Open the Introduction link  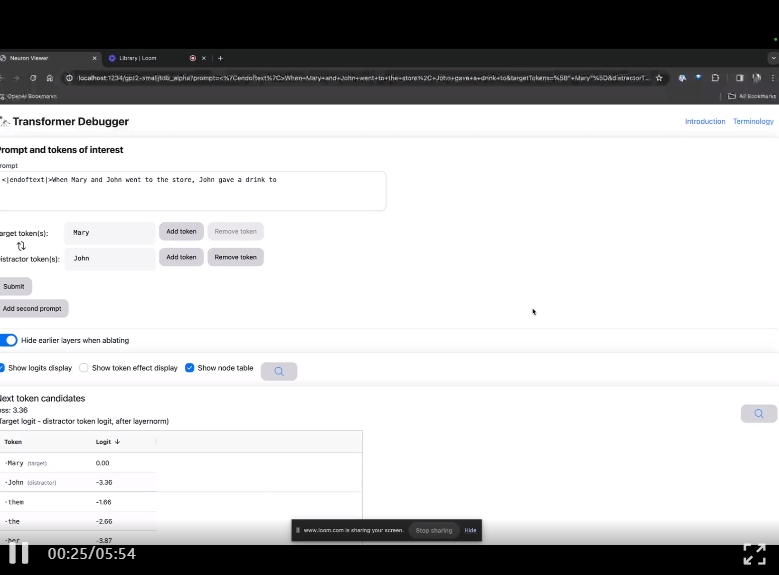pyautogui.click(x=705, y=121)
